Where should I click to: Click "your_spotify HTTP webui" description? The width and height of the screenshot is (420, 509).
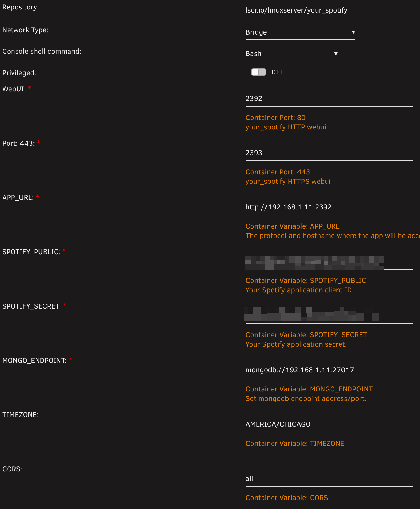pos(286,127)
